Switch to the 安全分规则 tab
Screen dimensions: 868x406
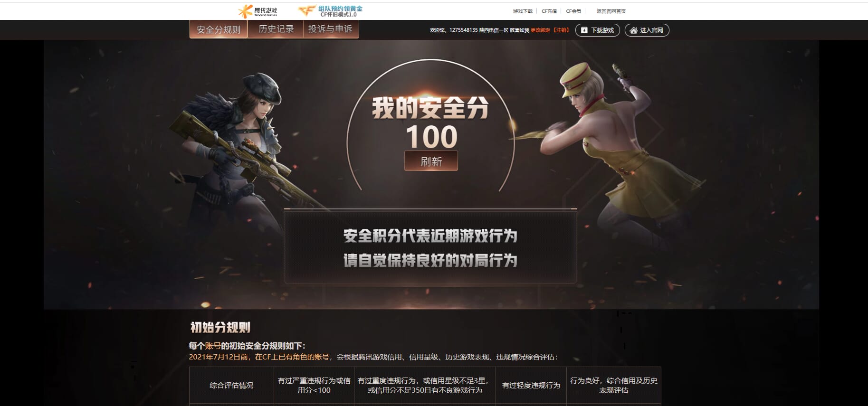coord(219,29)
